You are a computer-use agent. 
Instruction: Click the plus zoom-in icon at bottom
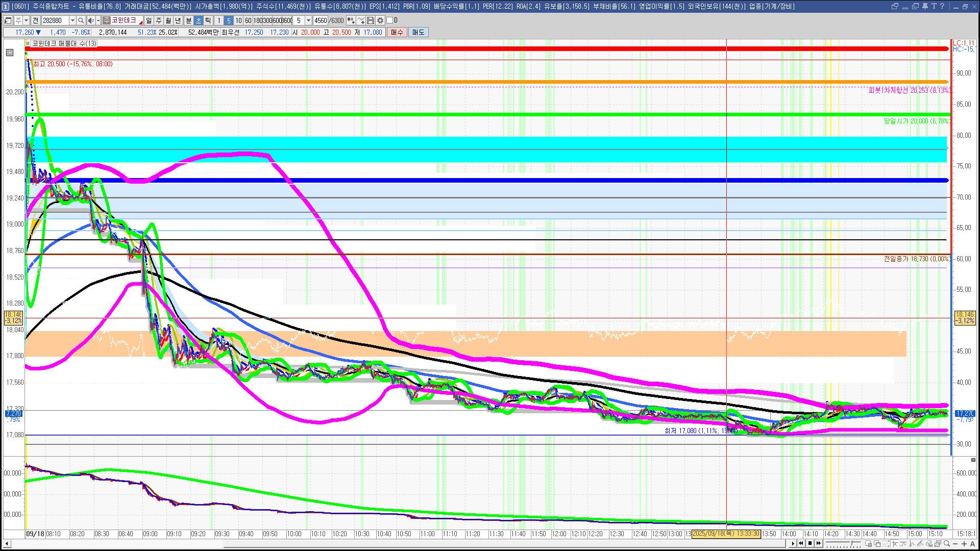[964, 544]
